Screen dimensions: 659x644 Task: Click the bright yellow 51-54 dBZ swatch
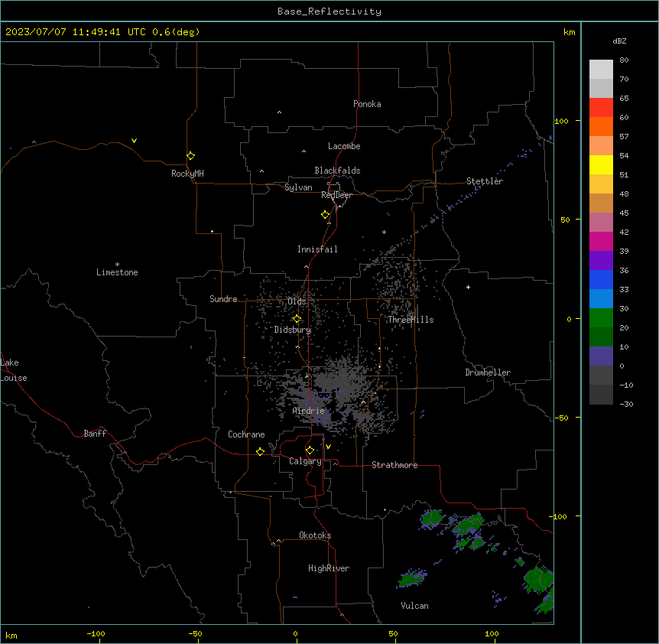coord(601,164)
